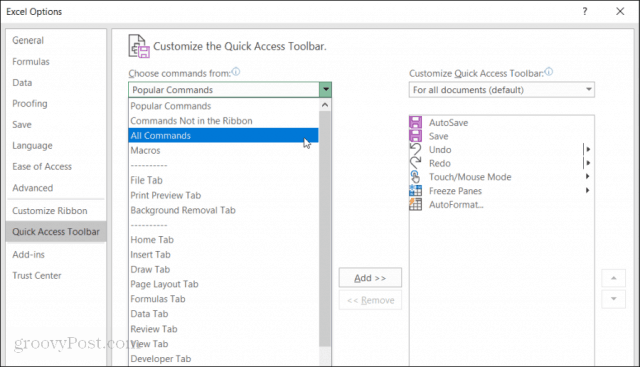The width and height of the screenshot is (640, 367).
Task: Expand the Freeze Panes submenu arrow
Action: [x=587, y=190]
